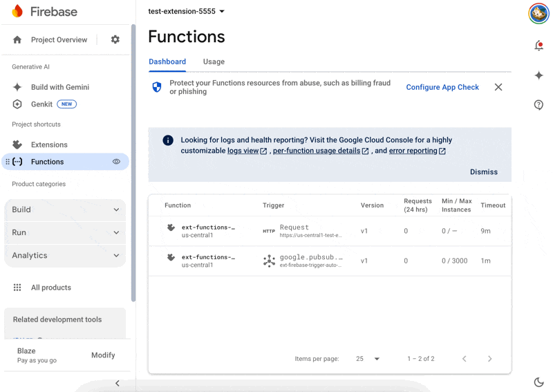
Task: Select the Request trigger function name
Action: click(208, 227)
